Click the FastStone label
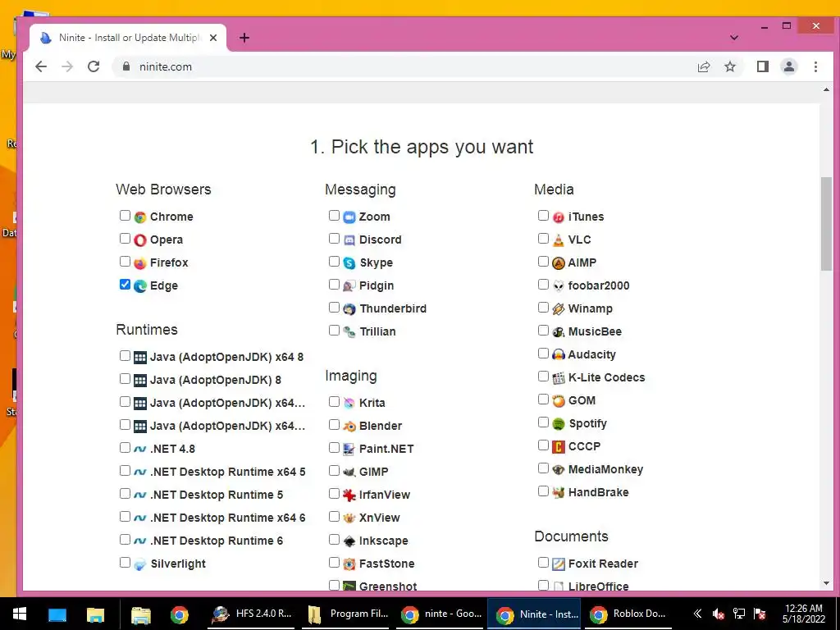The height and width of the screenshot is (630, 840). coord(386,564)
